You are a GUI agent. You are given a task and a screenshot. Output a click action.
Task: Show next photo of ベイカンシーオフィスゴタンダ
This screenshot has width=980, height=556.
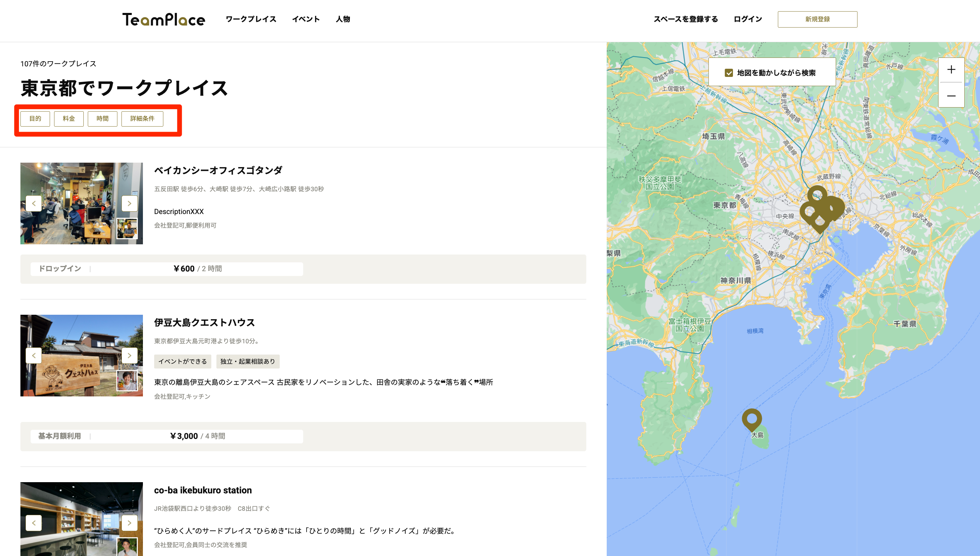coord(129,203)
